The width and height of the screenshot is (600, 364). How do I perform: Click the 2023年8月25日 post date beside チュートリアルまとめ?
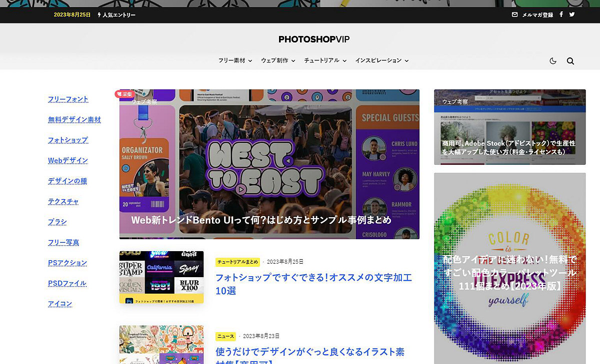click(285, 262)
